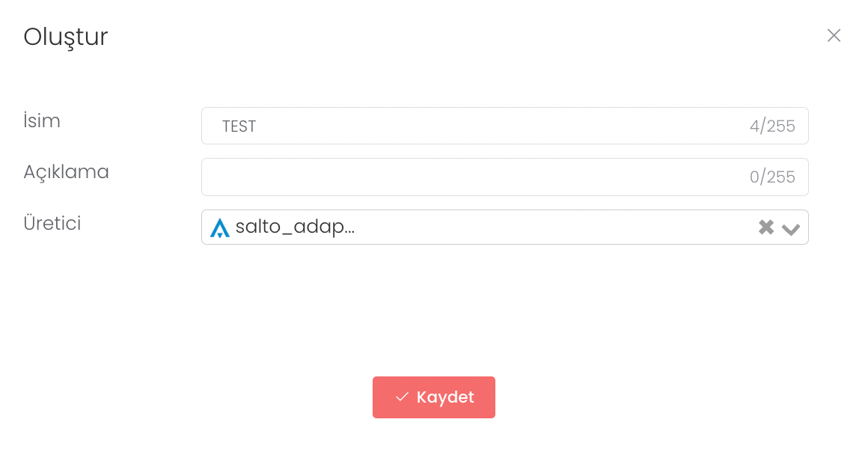Click the Kaydet button label text

pyautogui.click(x=445, y=397)
